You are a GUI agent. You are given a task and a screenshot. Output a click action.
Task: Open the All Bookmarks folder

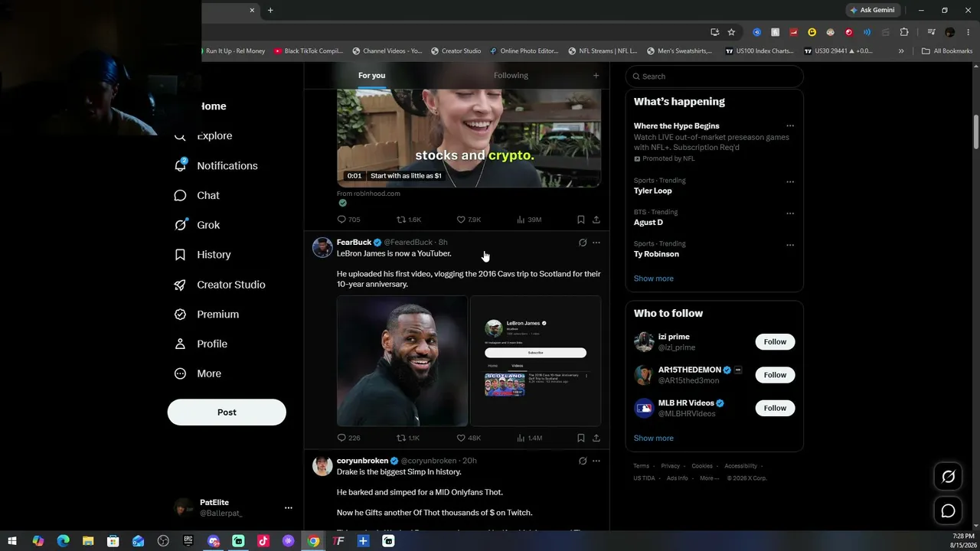[x=947, y=51]
